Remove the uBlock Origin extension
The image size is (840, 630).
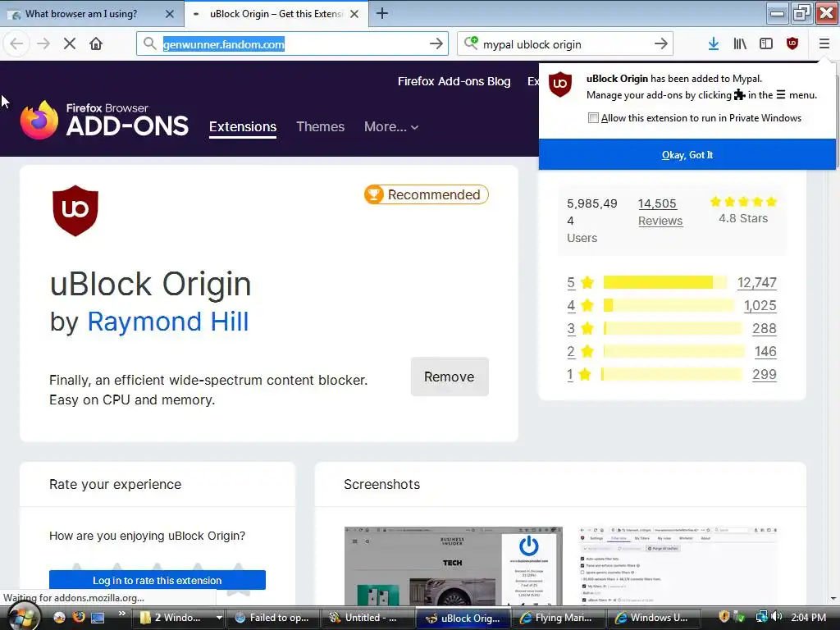(x=450, y=377)
